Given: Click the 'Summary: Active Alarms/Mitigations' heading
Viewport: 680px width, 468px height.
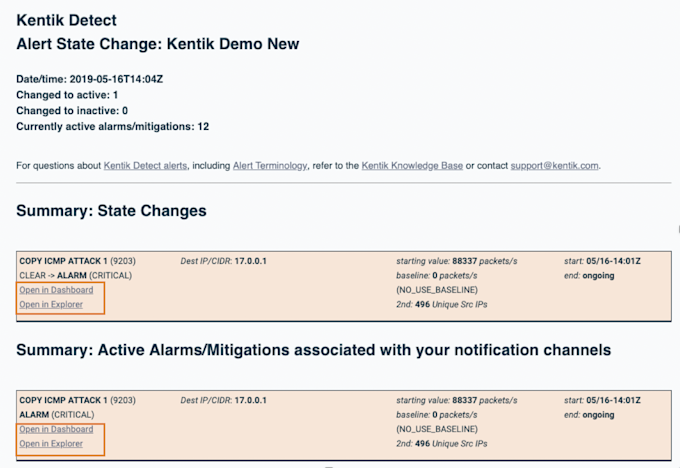Looking at the screenshot, I should 313,350.
